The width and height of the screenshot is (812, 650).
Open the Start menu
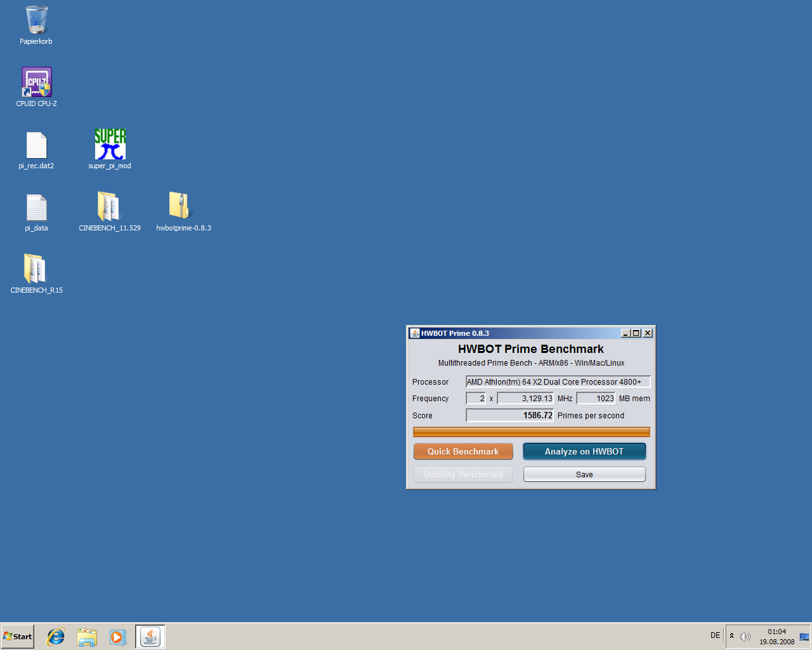click(x=17, y=636)
